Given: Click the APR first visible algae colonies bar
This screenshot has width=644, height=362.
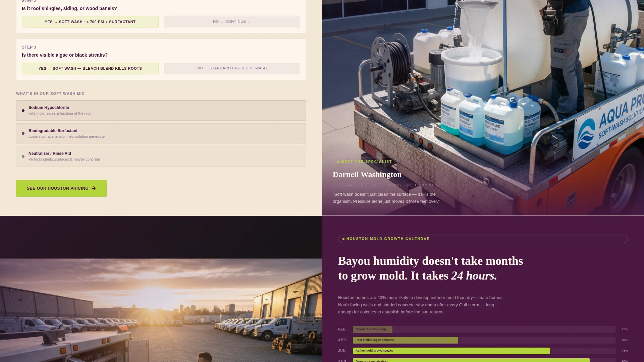Looking at the screenshot, I should [x=406, y=340].
